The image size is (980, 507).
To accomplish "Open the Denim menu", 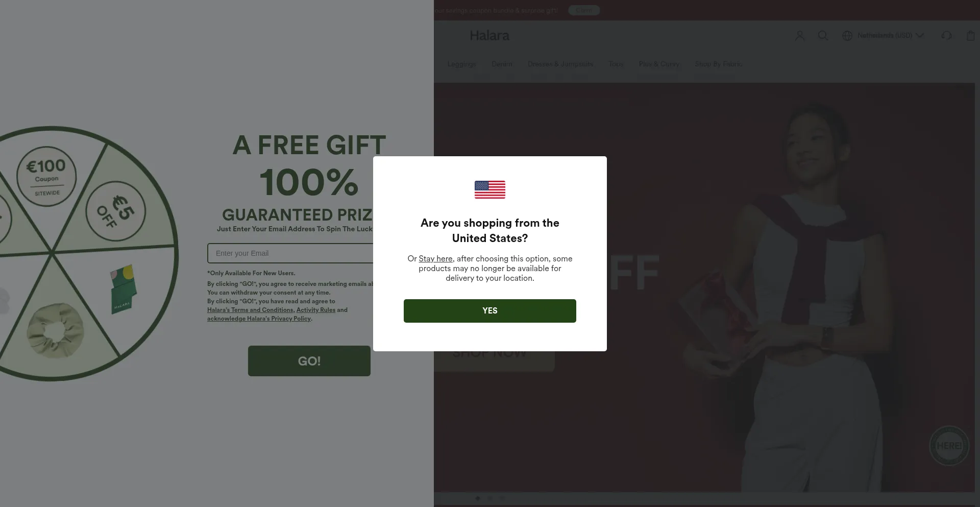I will pyautogui.click(x=502, y=64).
